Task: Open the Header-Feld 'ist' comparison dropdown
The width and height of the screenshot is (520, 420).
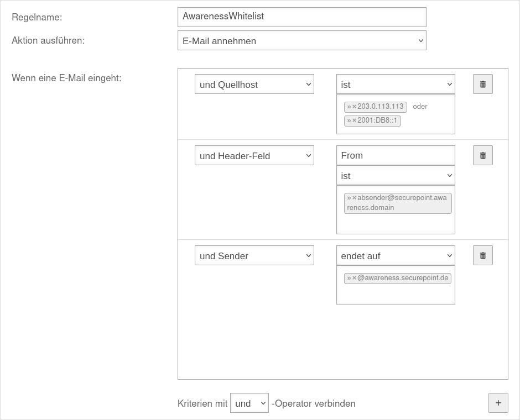Action: pyautogui.click(x=396, y=175)
